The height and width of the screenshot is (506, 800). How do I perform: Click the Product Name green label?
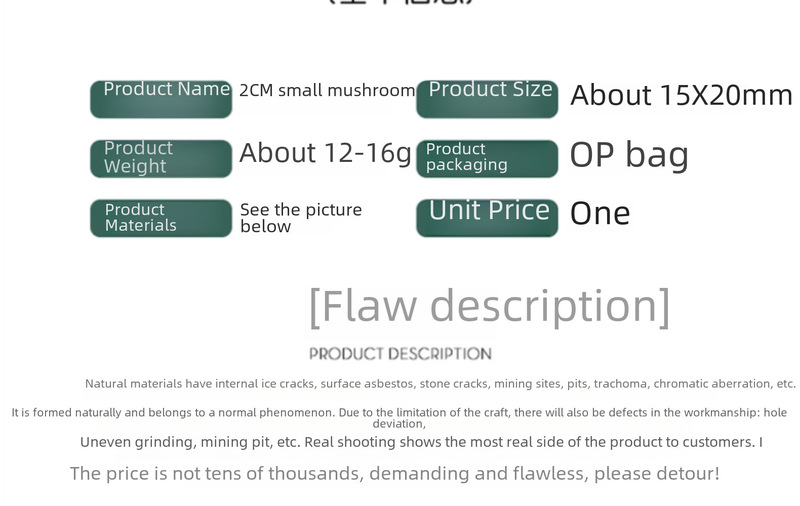(x=161, y=99)
